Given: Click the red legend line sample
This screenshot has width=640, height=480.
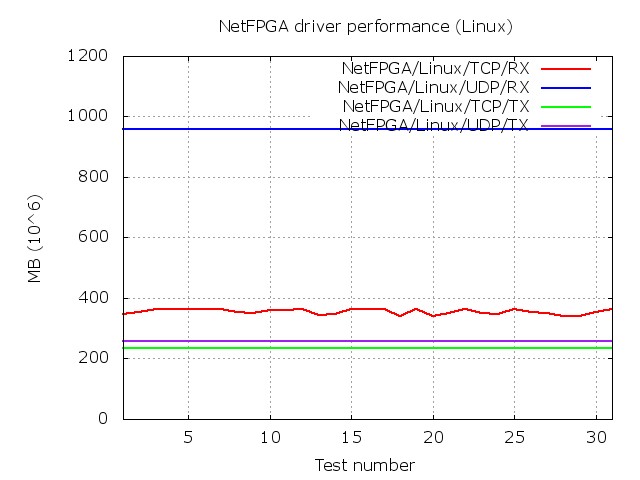Looking at the screenshot, I should (566, 69).
